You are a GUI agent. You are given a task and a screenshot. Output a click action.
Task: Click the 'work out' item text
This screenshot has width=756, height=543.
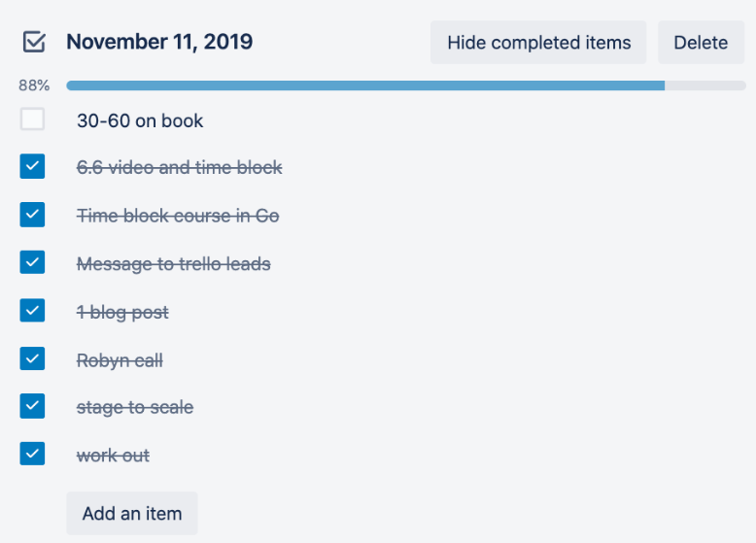(113, 456)
